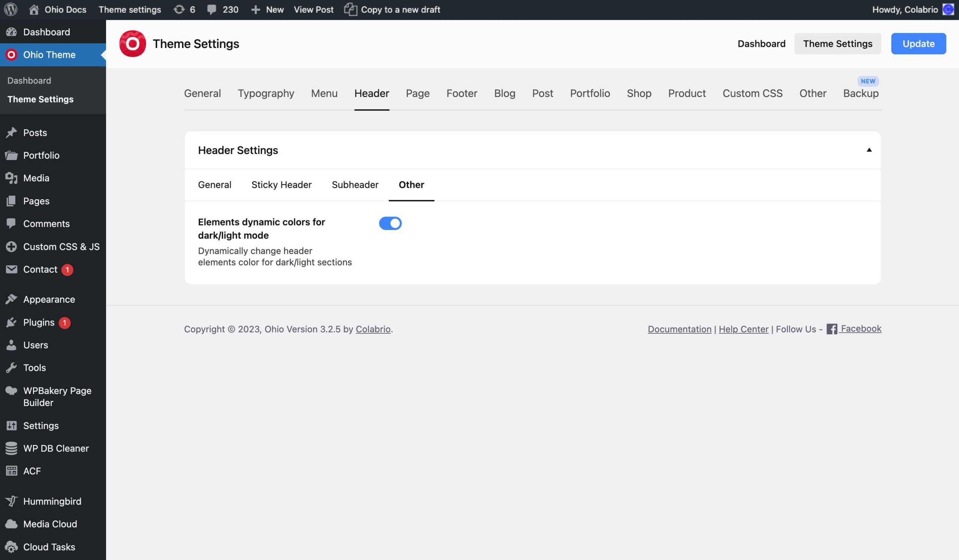
Task: Open the WordPress logo menu
Action: tap(10, 9)
